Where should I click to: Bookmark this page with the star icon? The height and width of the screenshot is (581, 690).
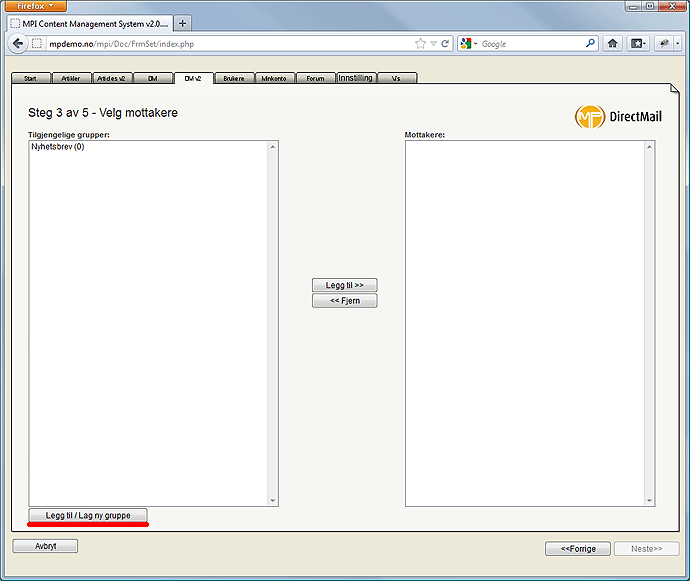(421, 44)
